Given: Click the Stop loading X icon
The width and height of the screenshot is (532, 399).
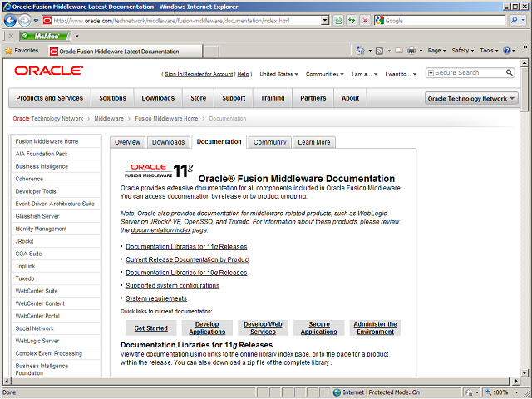Looking at the screenshot, I should coord(366,20).
